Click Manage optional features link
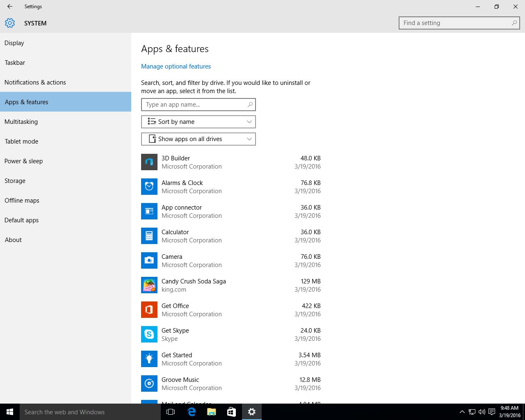The height and width of the screenshot is (420, 525). click(x=176, y=66)
